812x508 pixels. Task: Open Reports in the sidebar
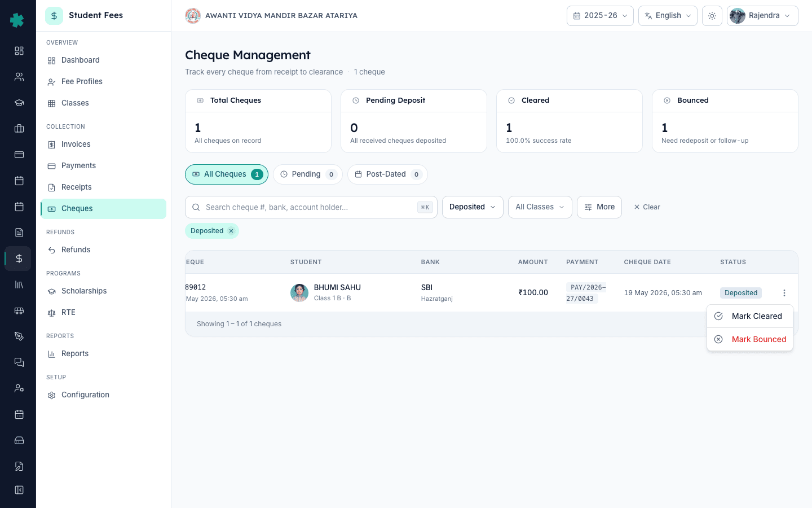tap(103, 354)
